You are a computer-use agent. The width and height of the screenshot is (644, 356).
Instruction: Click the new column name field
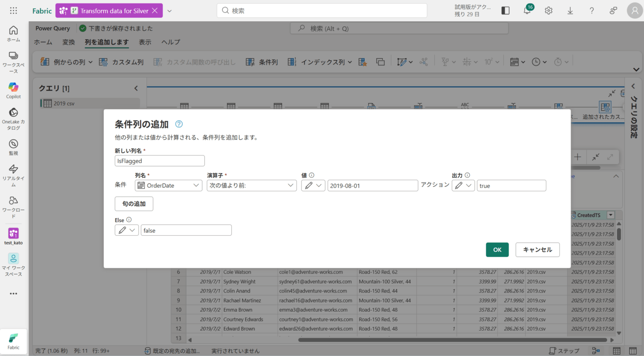click(x=159, y=161)
